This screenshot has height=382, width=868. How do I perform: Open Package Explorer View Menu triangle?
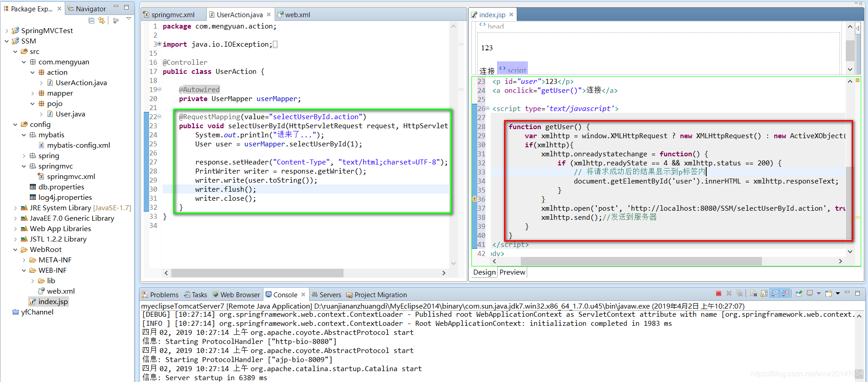pos(129,19)
